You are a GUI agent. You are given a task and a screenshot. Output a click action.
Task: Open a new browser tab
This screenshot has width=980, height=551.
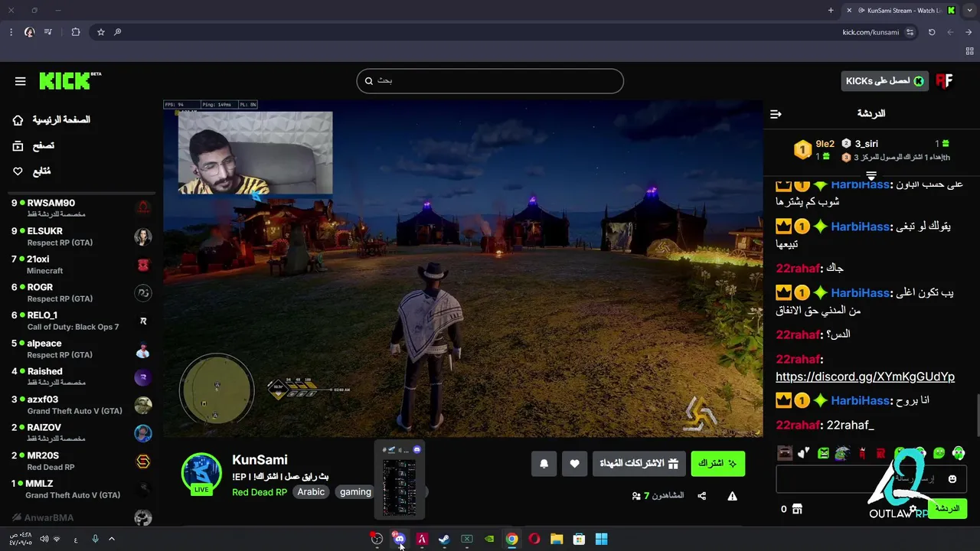(x=831, y=10)
